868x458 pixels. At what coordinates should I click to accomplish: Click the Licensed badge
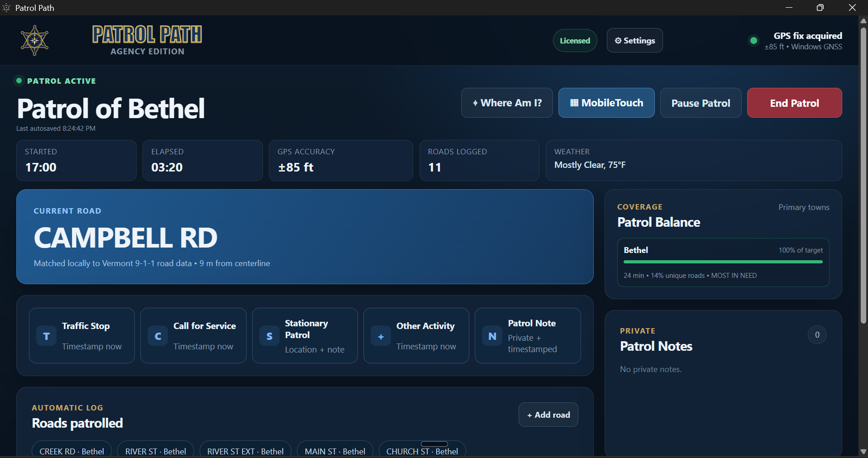pyautogui.click(x=575, y=40)
